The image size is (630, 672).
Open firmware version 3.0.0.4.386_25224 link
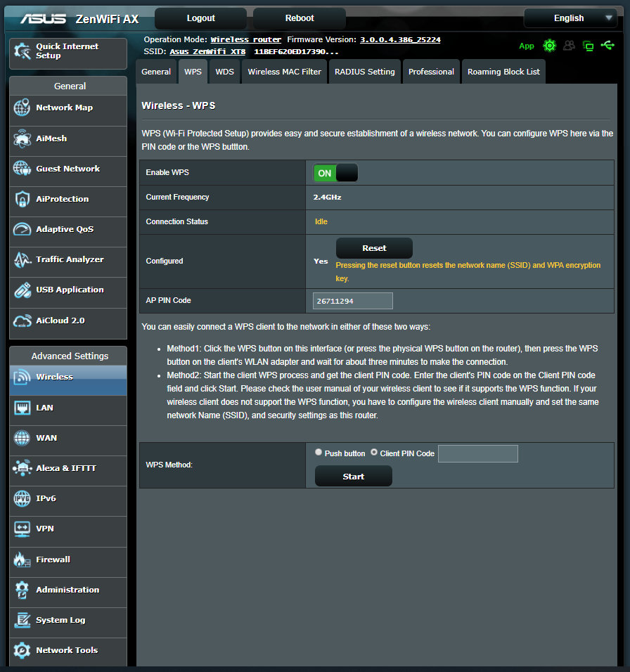coord(400,39)
